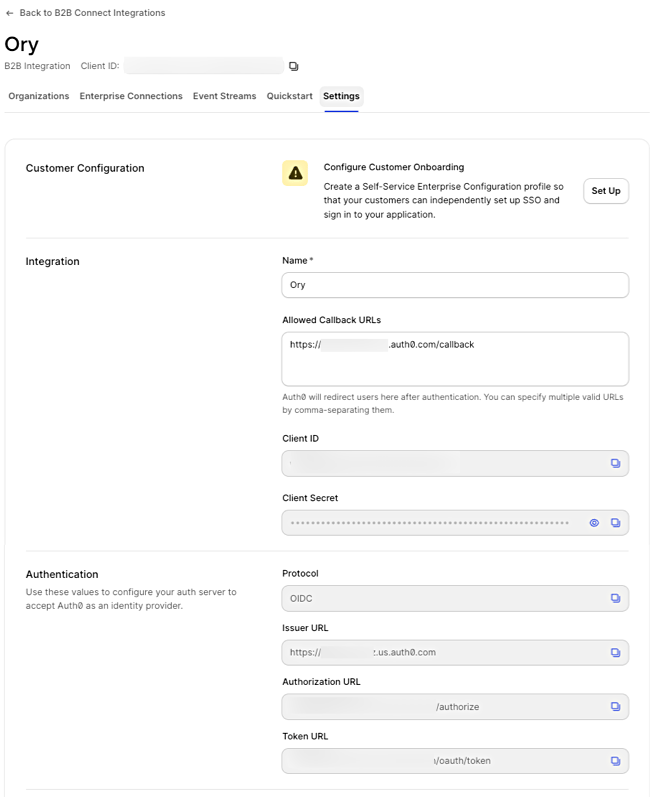Copy the Authorization URL
Image resolution: width=650 pixels, height=797 pixels.
coord(615,707)
